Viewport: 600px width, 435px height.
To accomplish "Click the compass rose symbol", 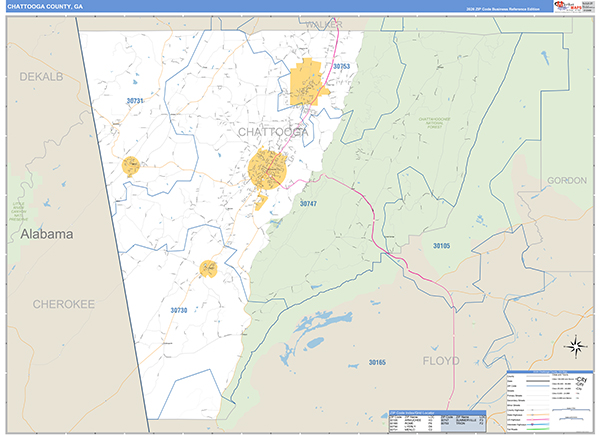I will tap(576, 347).
